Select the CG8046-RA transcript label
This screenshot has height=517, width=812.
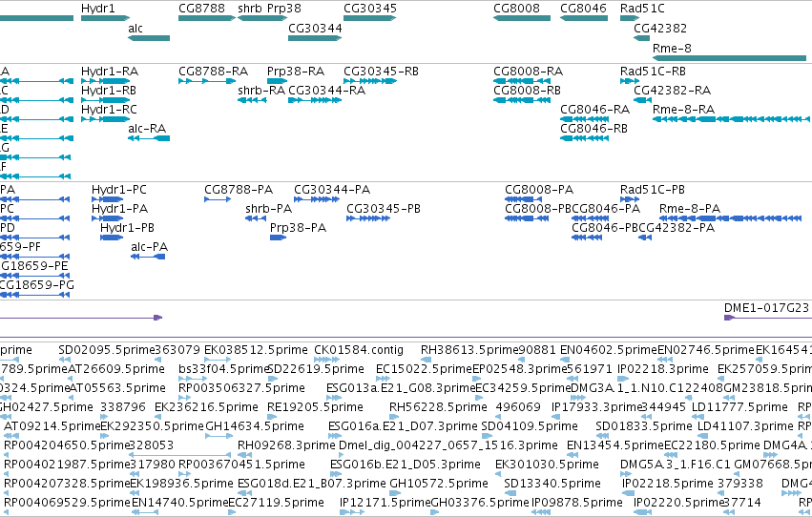(x=595, y=109)
